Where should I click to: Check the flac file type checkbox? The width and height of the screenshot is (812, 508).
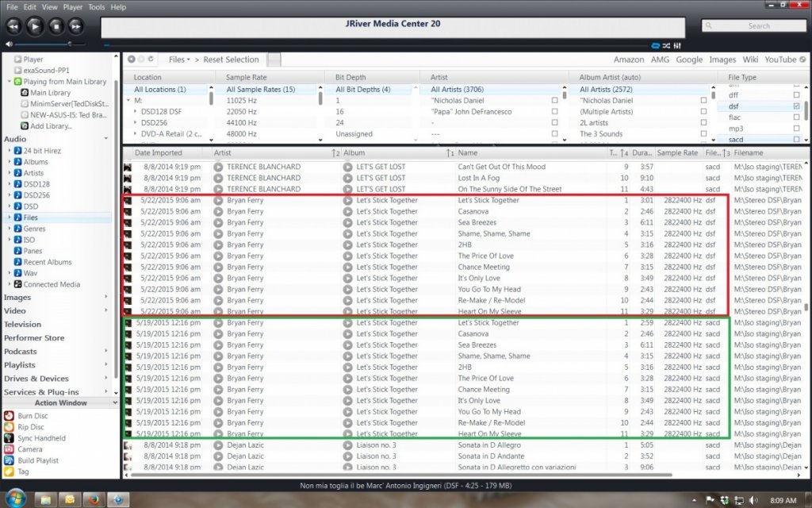point(796,117)
